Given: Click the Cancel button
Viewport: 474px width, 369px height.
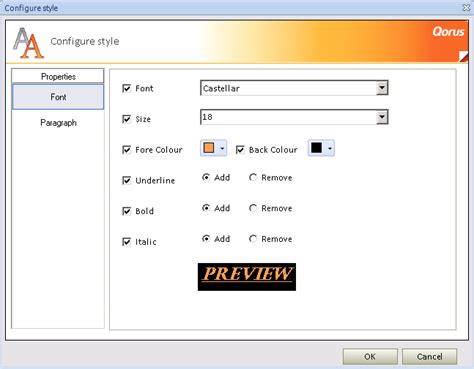Looking at the screenshot, I should click(x=429, y=357).
